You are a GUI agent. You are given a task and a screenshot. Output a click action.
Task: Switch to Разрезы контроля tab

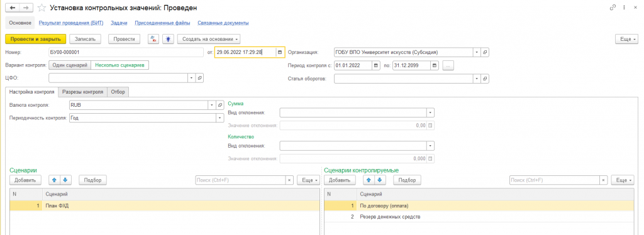[82, 92]
